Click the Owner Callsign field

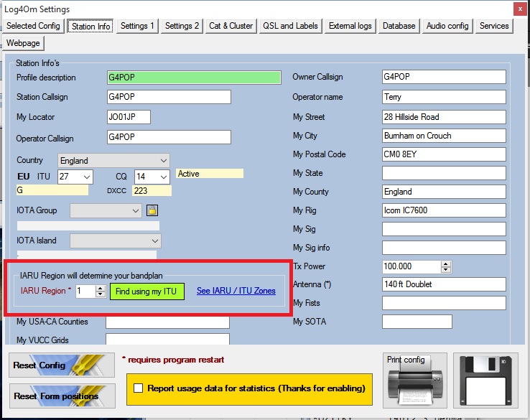click(x=444, y=77)
